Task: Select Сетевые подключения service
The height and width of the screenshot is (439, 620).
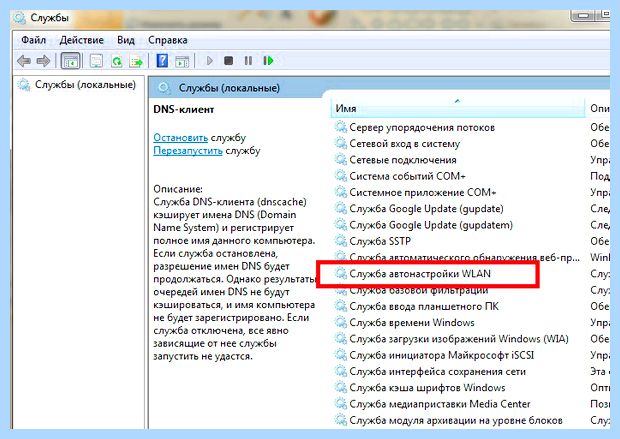Action: coord(403,160)
